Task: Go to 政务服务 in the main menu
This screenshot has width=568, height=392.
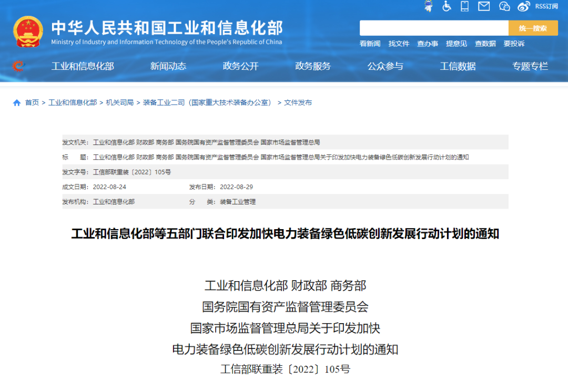Action: click(313, 66)
